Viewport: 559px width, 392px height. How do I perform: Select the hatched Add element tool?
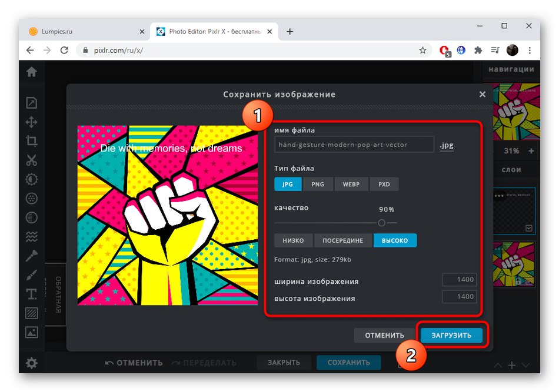click(x=31, y=313)
